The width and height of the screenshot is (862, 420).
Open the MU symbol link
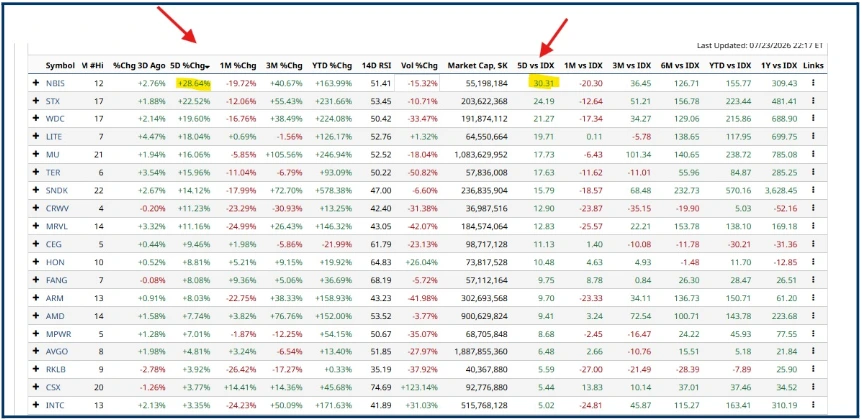click(x=52, y=155)
